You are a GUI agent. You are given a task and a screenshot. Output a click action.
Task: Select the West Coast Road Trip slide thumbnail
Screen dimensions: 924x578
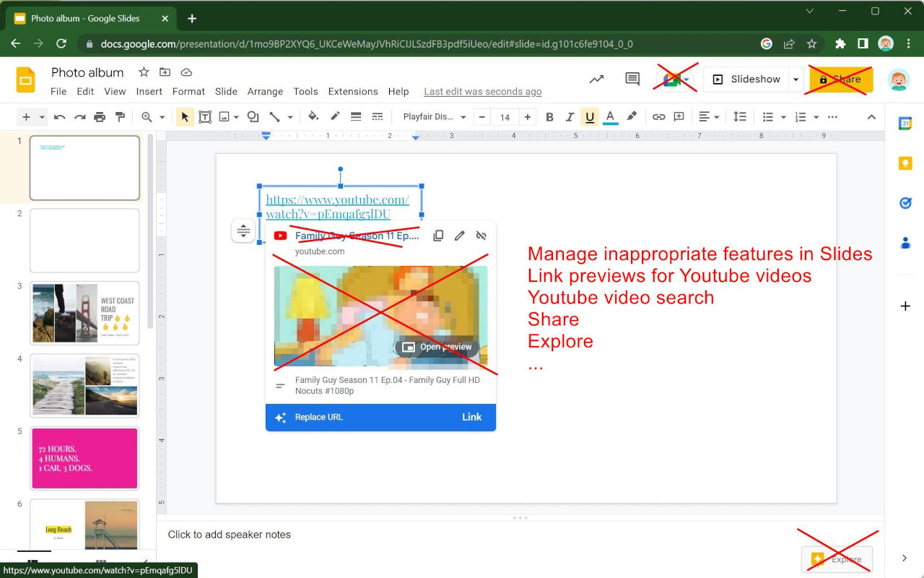click(84, 313)
